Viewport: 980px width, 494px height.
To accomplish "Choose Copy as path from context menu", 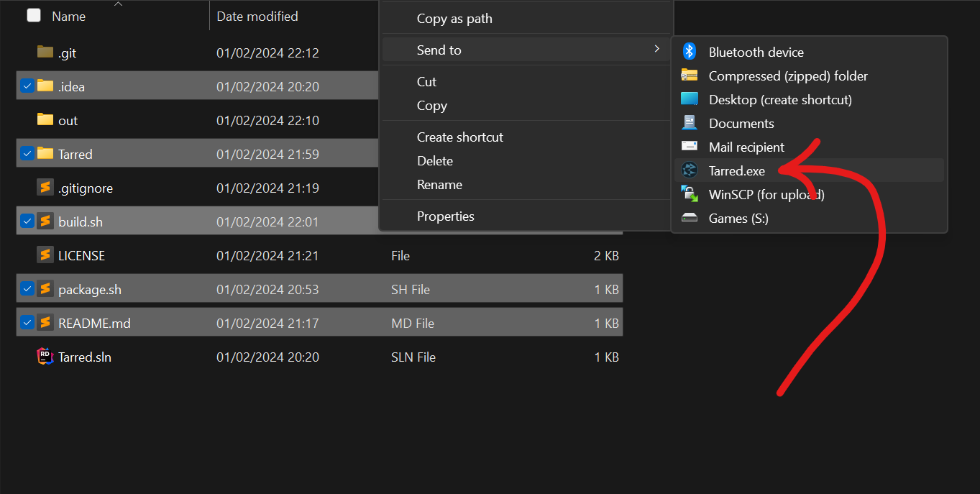I will (x=453, y=18).
